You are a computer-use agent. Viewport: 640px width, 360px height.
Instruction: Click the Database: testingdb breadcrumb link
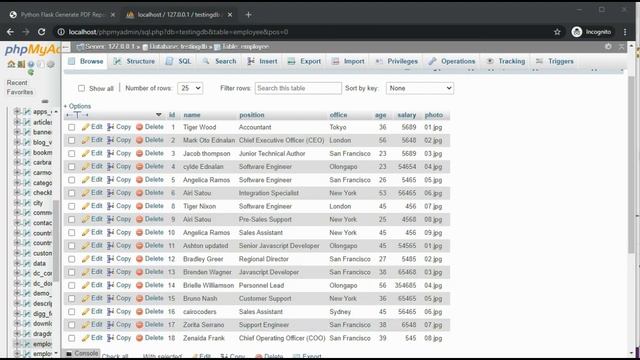tap(178, 47)
